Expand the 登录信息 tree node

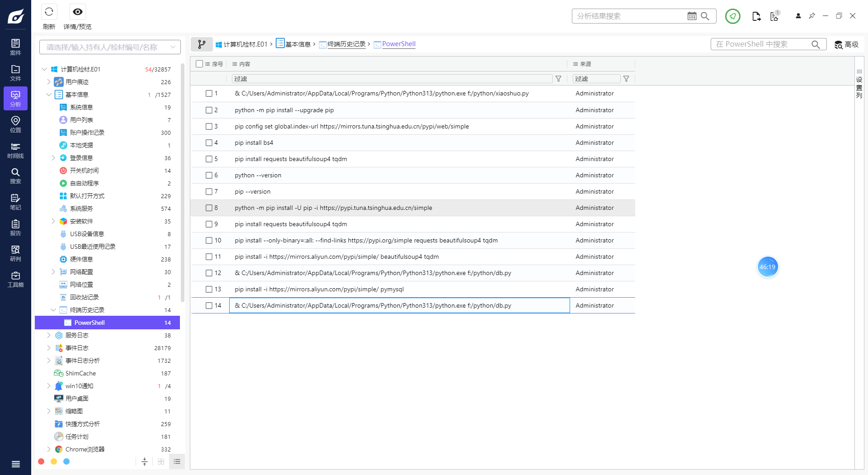pos(53,158)
